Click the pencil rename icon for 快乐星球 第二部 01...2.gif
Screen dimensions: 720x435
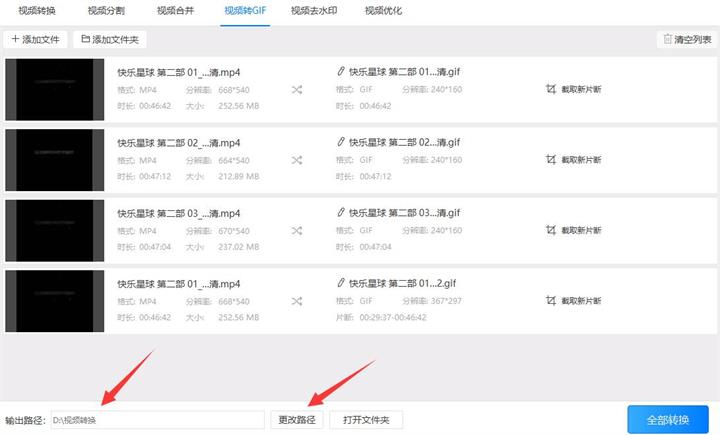coord(340,283)
